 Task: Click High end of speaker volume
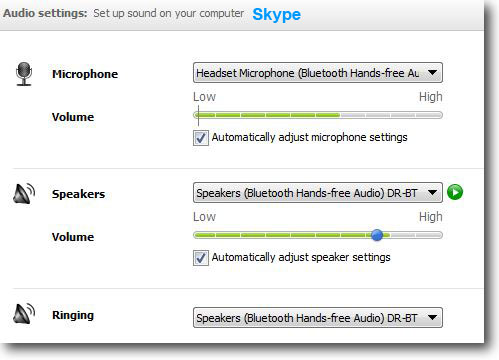pyautogui.click(x=431, y=217)
